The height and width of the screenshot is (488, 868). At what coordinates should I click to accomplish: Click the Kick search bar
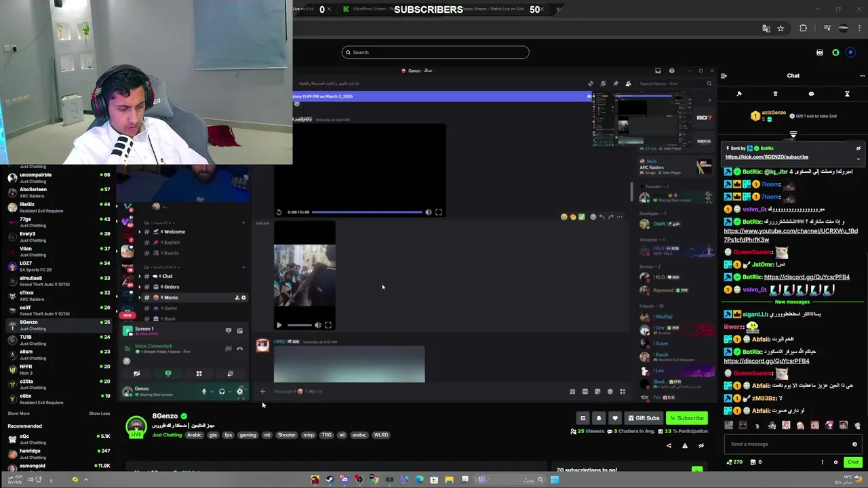tap(435, 52)
